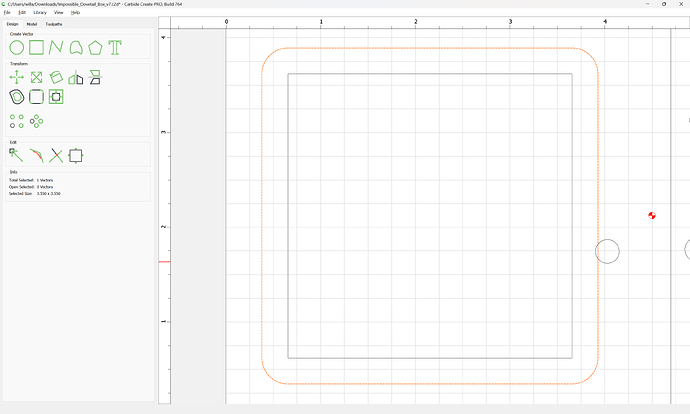Click the red-white origin marker on canvas
690x414 pixels.
click(652, 215)
